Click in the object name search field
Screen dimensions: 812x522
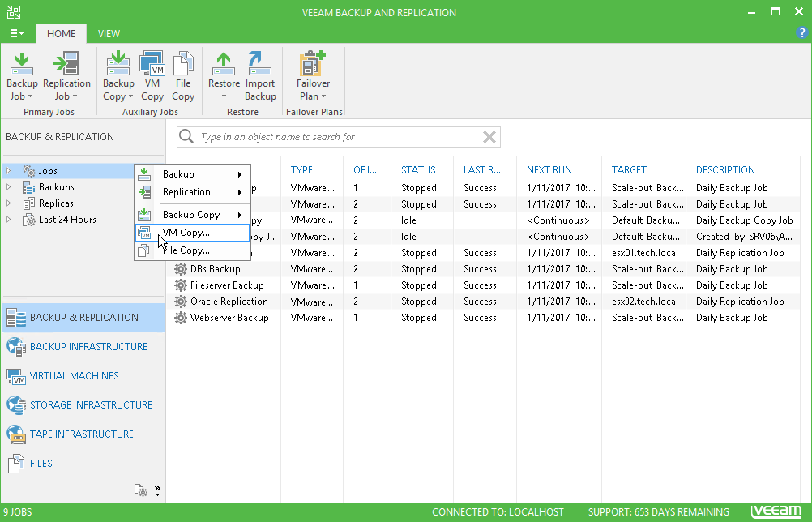pos(338,137)
